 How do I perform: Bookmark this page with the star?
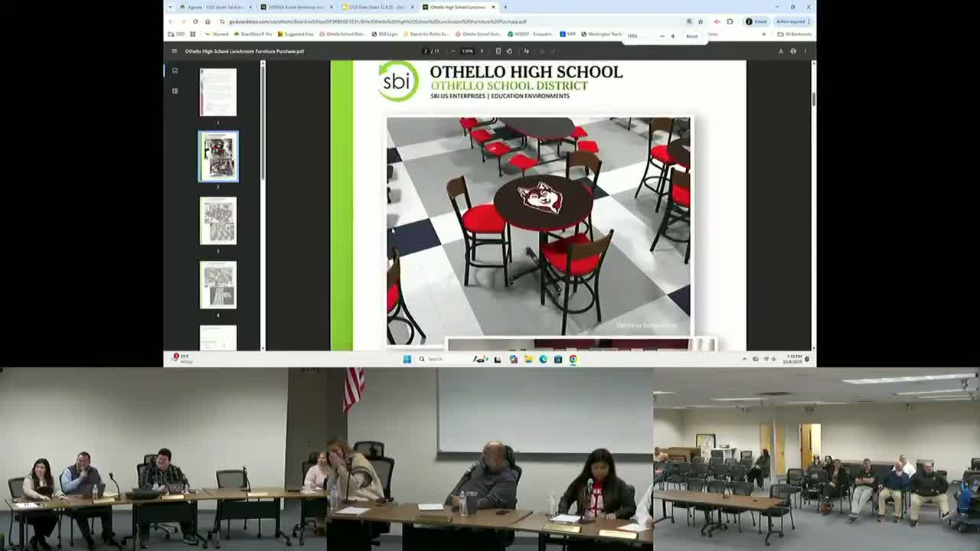[x=699, y=21]
